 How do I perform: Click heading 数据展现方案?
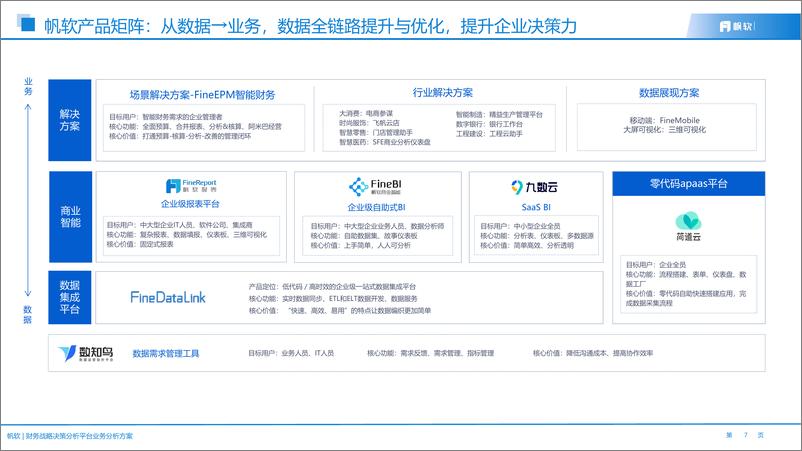point(669,93)
